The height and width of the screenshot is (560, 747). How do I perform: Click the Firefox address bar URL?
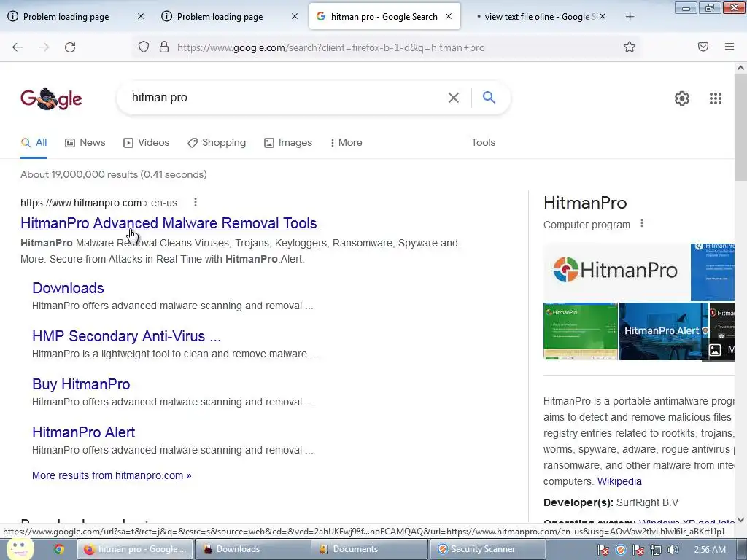(x=330, y=47)
